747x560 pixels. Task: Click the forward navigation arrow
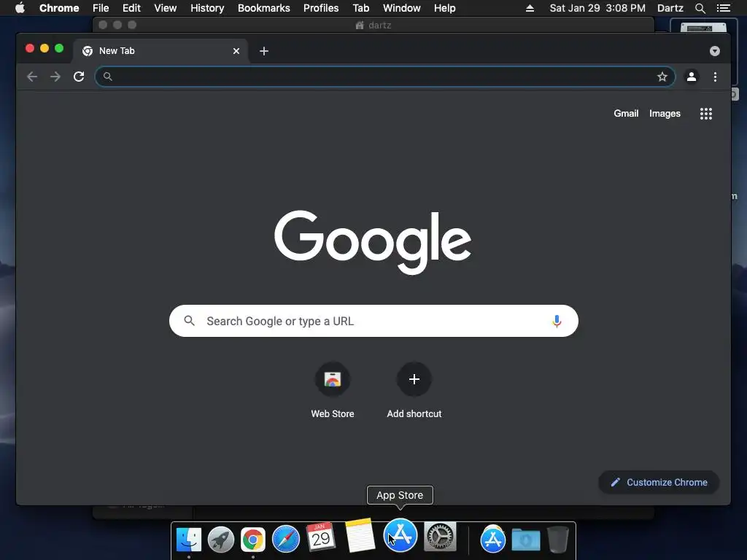point(55,77)
